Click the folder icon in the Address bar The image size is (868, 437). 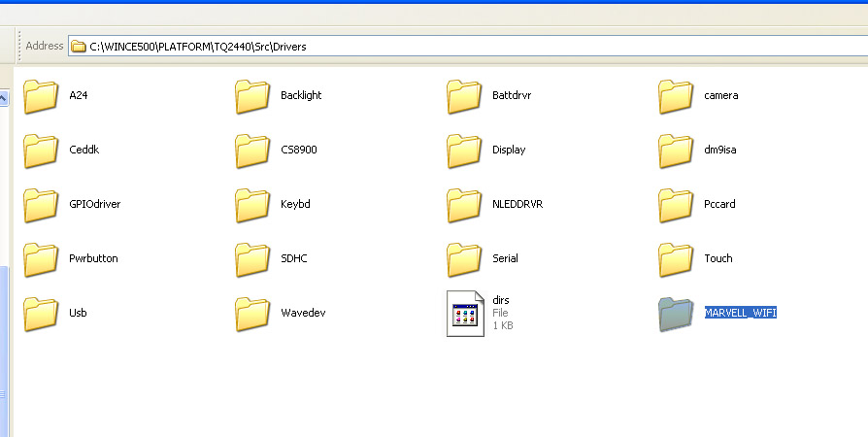79,46
